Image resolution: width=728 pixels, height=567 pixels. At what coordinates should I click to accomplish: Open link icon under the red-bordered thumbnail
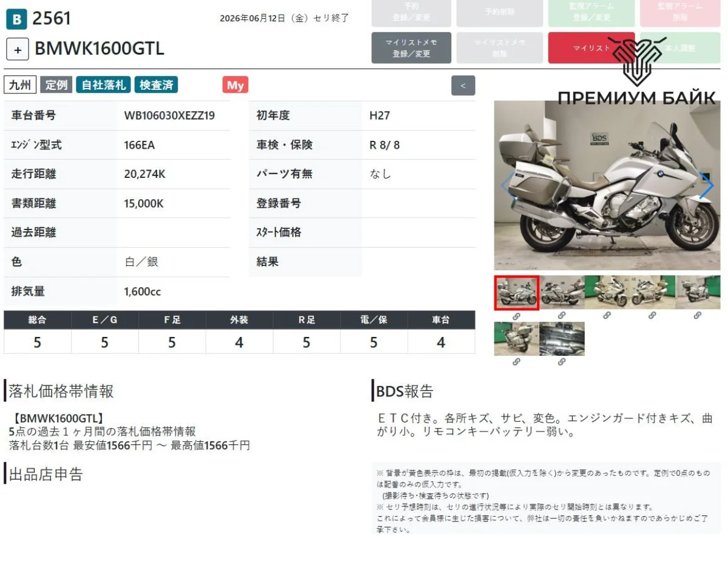coord(516,316)
